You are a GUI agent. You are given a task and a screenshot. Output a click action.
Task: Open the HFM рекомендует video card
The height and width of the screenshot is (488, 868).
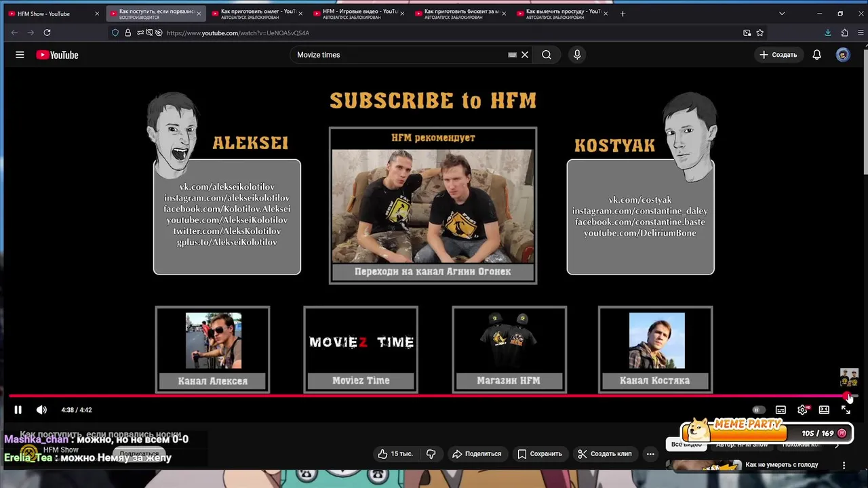tap(433, 205)
